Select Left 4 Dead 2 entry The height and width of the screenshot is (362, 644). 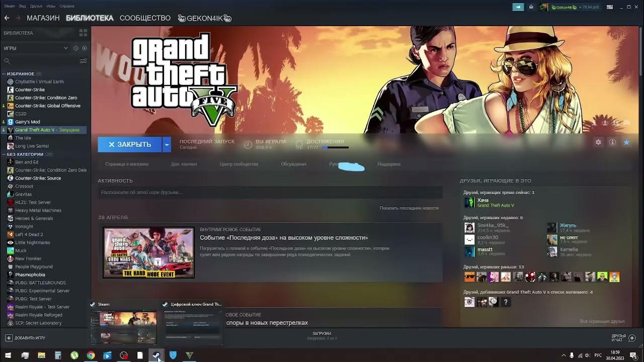(x=29, y=234)
